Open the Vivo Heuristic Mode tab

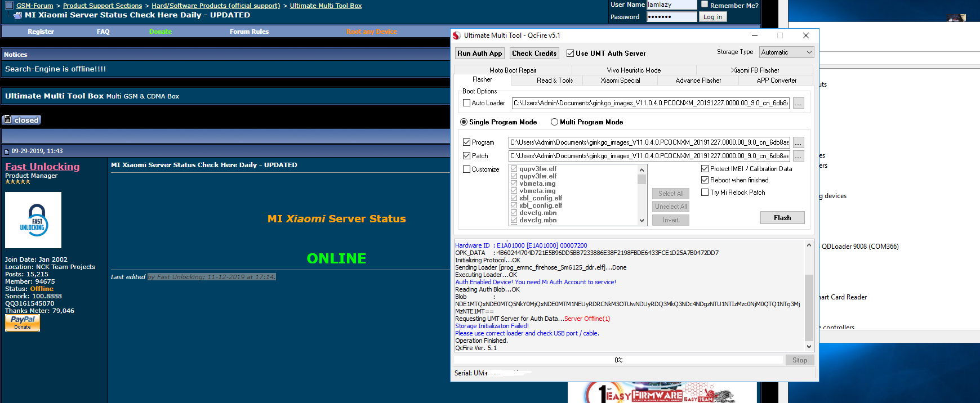(634, 70)
